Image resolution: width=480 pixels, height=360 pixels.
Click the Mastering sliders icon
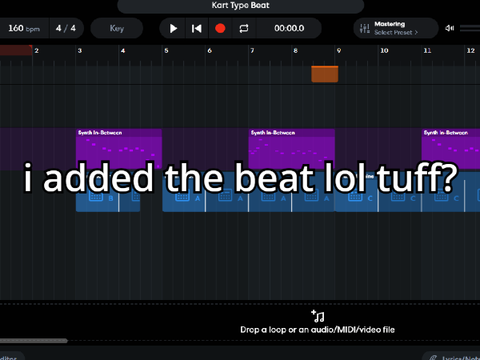[365, 29]
